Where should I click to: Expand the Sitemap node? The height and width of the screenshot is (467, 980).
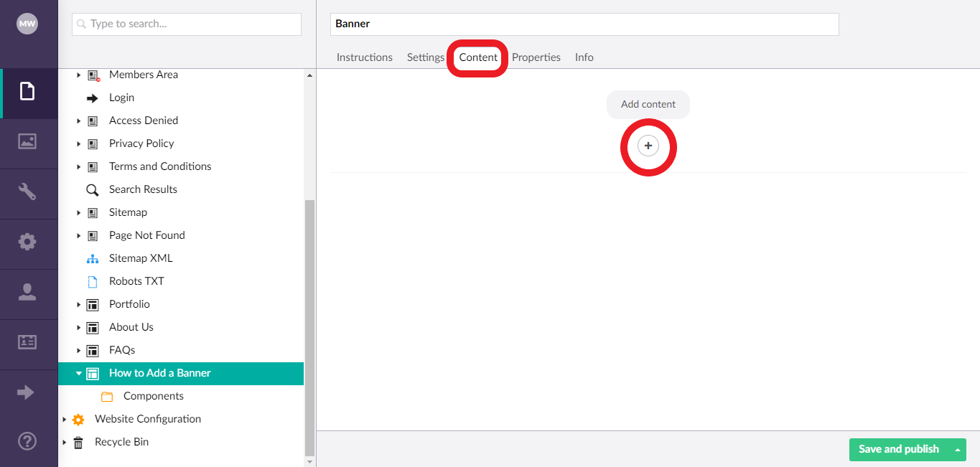(x=78, y=213)
